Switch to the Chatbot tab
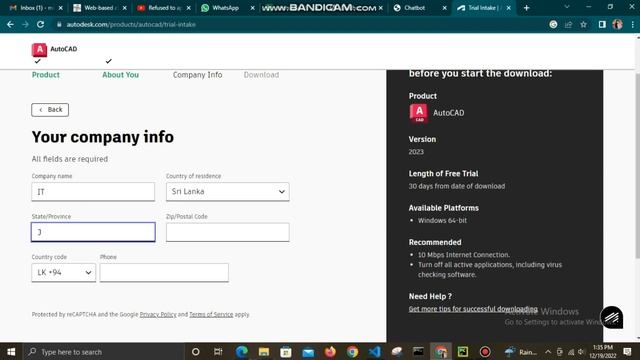 point(419,8)
